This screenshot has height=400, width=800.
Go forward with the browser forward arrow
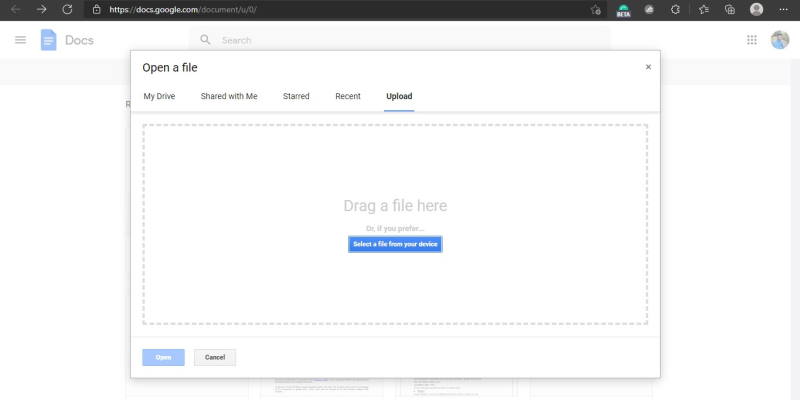41,10
